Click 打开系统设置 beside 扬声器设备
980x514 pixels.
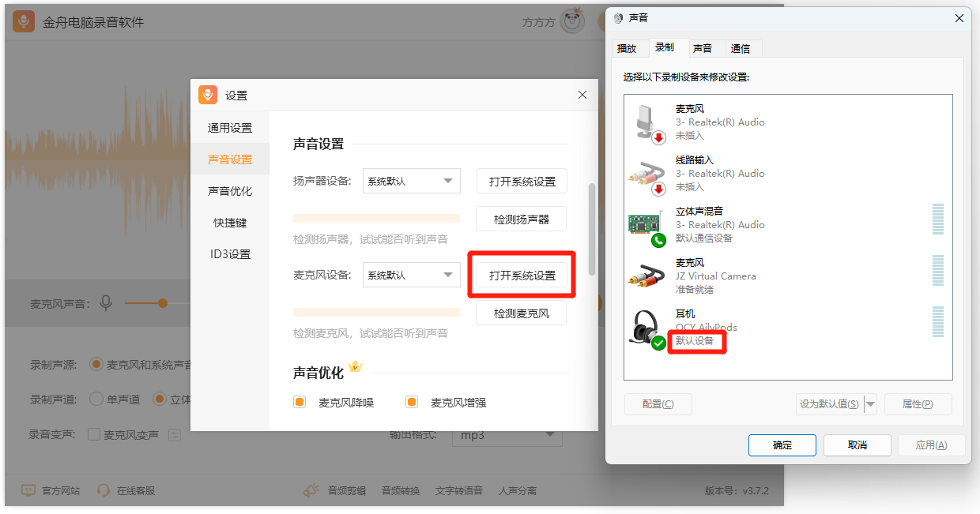522,181
